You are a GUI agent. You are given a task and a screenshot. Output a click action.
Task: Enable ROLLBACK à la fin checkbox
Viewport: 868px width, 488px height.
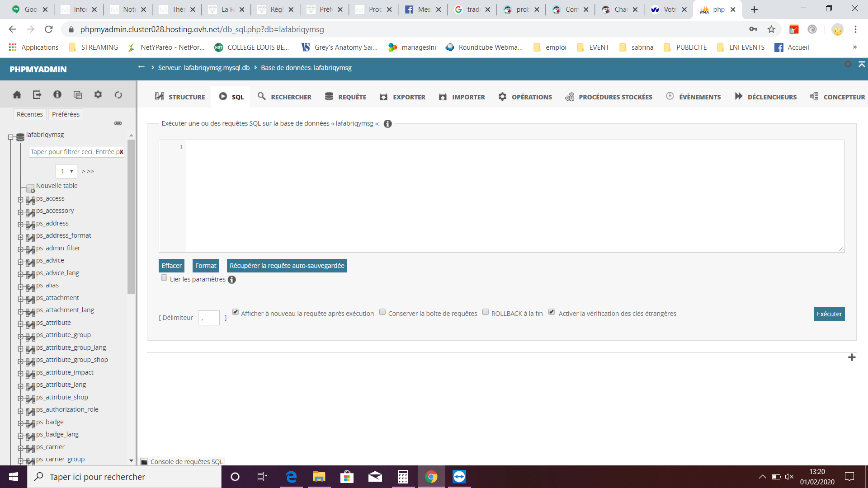click(x=486, y=312)
